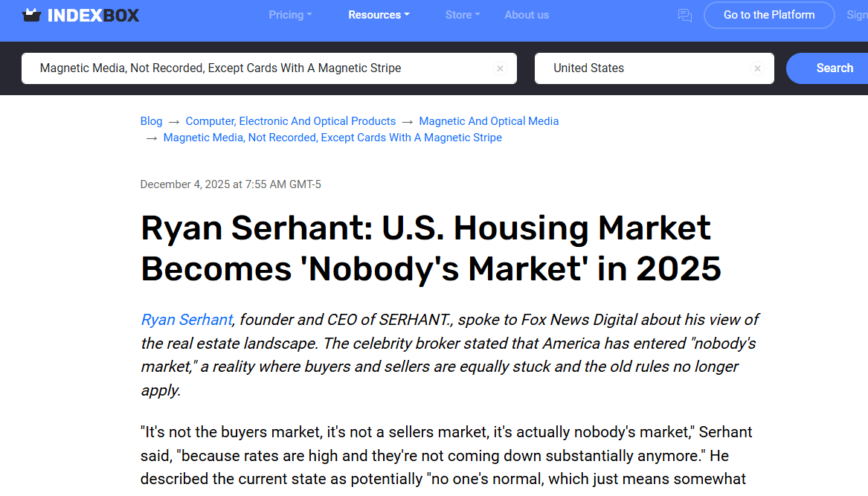Open the Magnetic Media, Not Recorded breadcrumb link

[332, 138]
